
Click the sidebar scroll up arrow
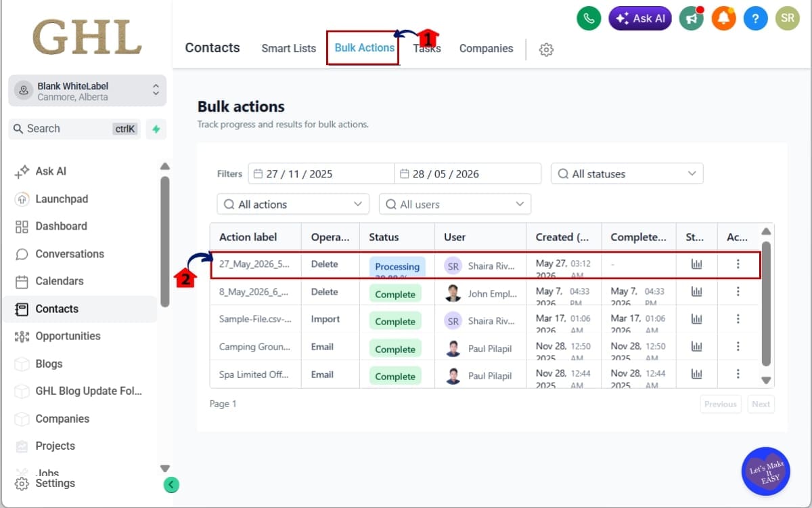click(x=164, y=167)
